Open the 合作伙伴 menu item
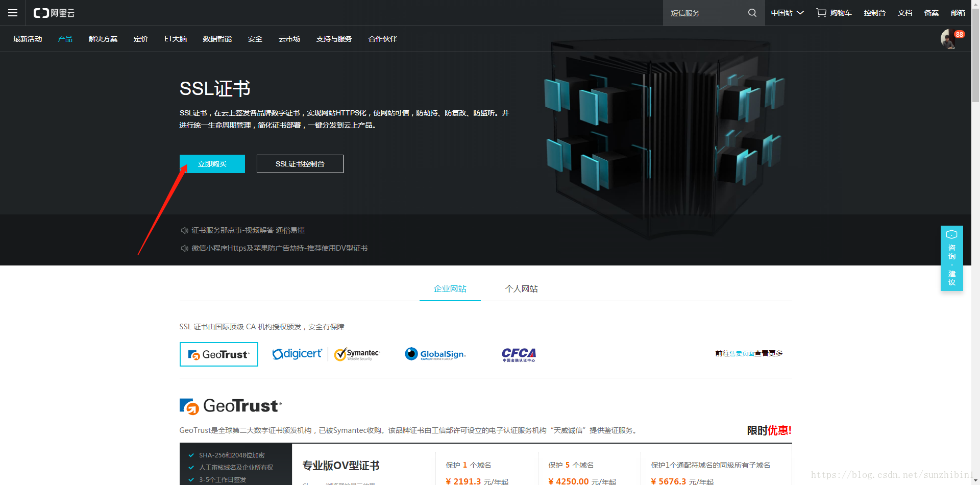The image size is (980, 485). (x=383, y=39)
